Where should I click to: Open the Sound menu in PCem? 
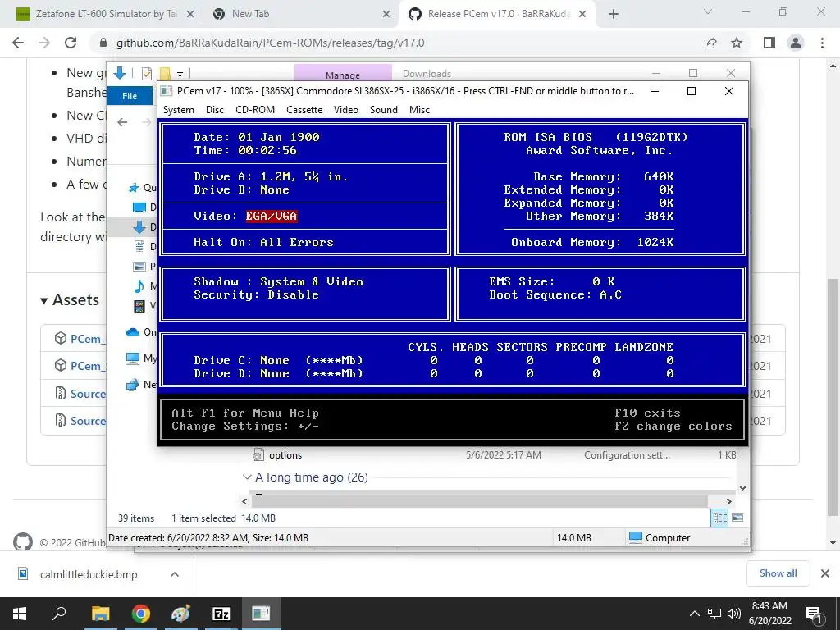click(x=384, y=110)
